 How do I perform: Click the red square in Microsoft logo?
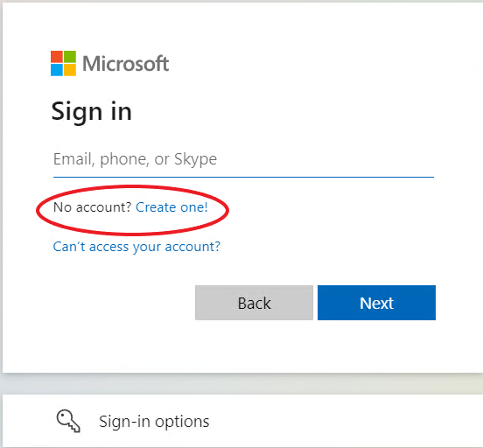57,57
